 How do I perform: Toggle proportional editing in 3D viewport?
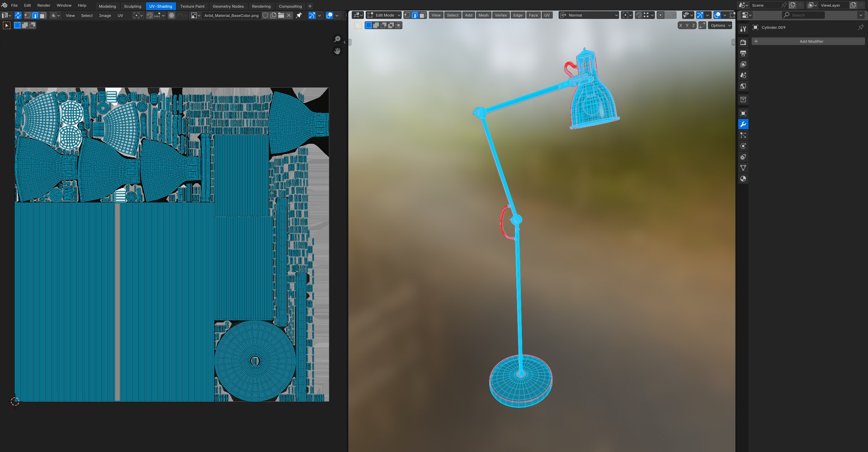click(x=660, y=15)
